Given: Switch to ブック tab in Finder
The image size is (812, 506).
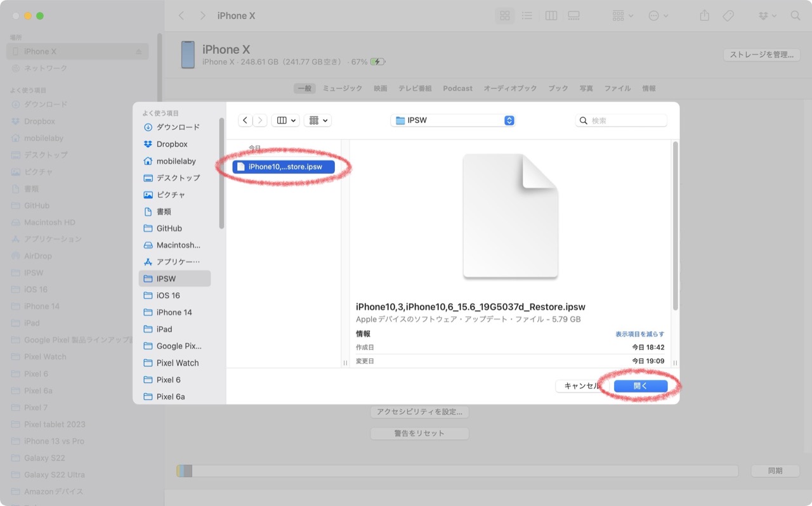Looking at the screenshot, I should click(x=558, y=89).
